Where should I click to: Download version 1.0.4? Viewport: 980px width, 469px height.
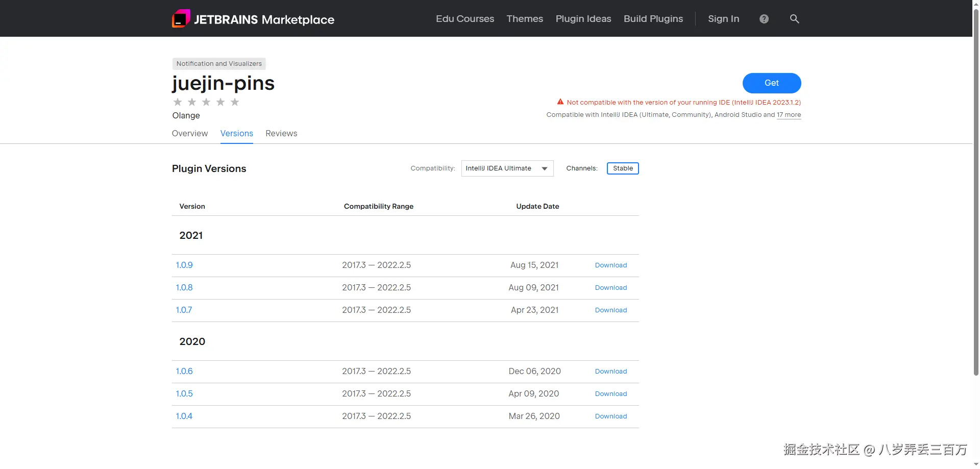tap(610, 416)
